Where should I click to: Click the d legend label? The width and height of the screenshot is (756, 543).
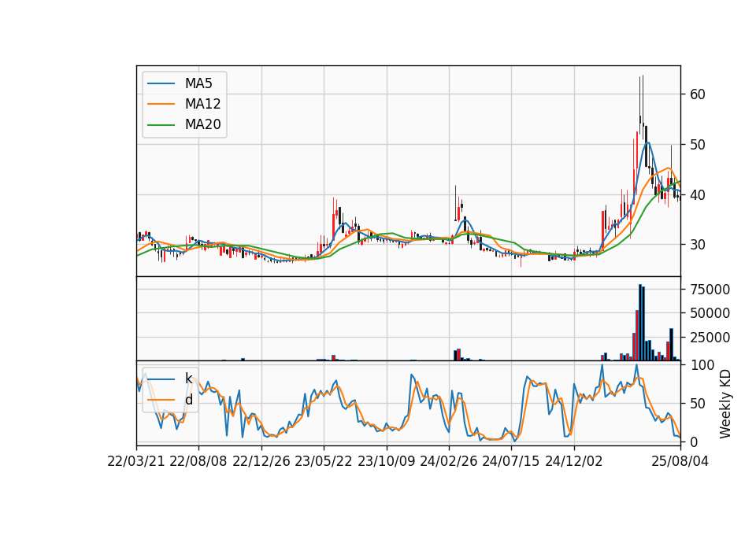point(188,400)
